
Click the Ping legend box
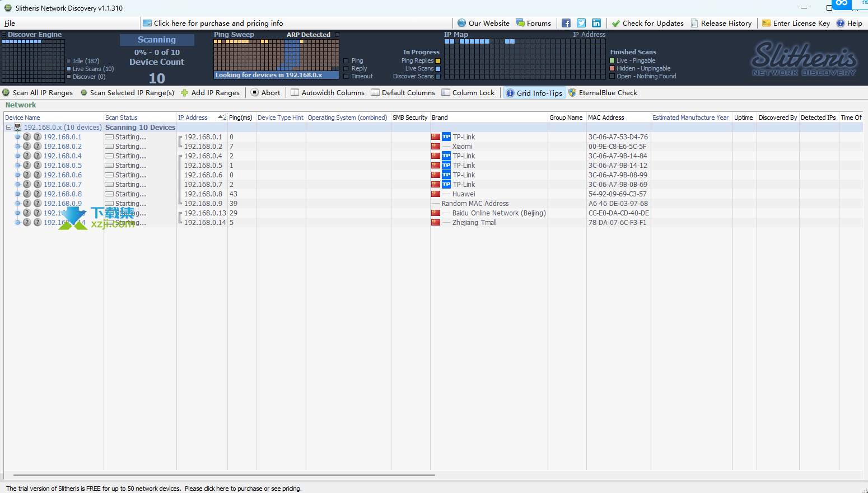click(x=346, y=60)
